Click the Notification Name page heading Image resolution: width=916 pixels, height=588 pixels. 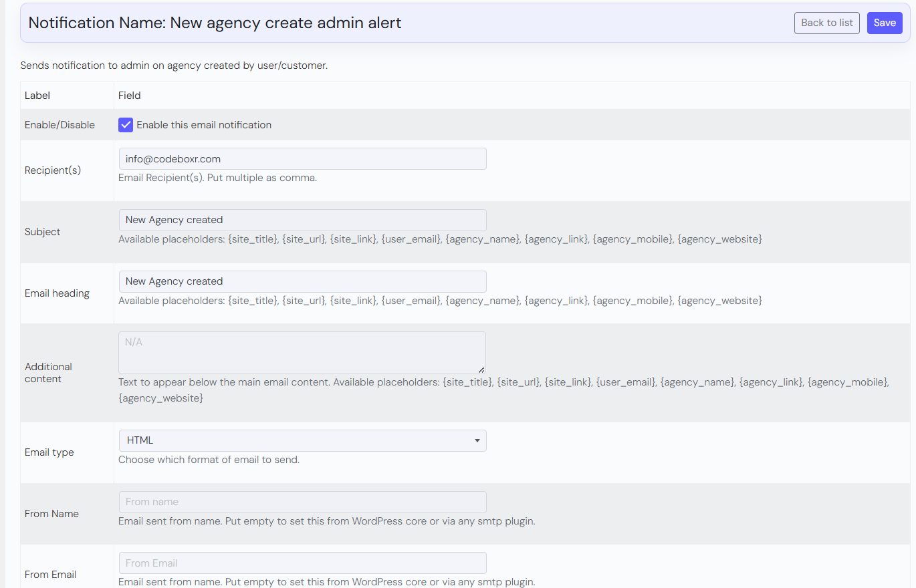click(215, 23)
